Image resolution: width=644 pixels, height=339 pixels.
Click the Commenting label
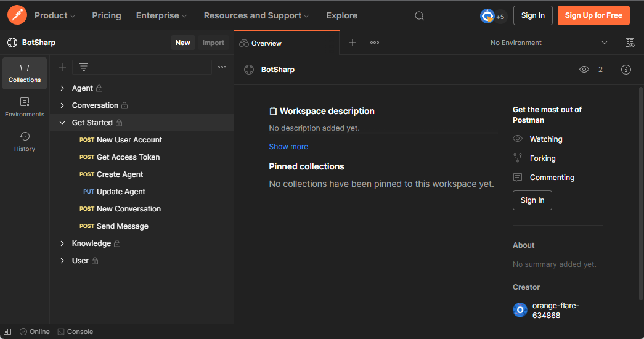[552, 178]
